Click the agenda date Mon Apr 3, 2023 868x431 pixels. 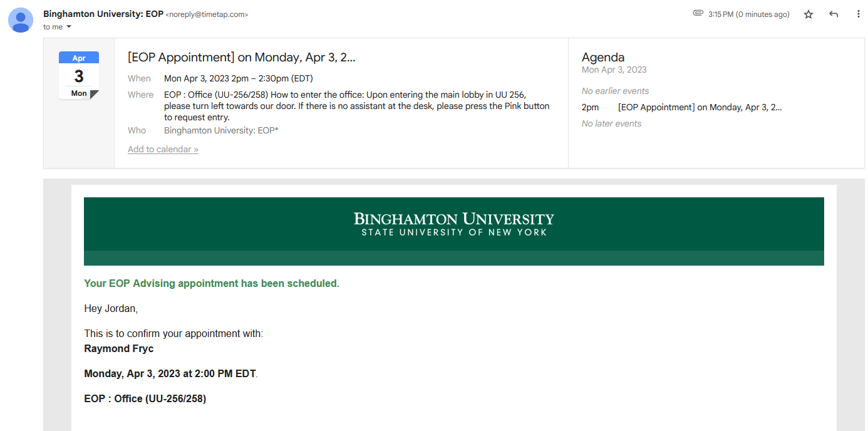tap(614, 70)
